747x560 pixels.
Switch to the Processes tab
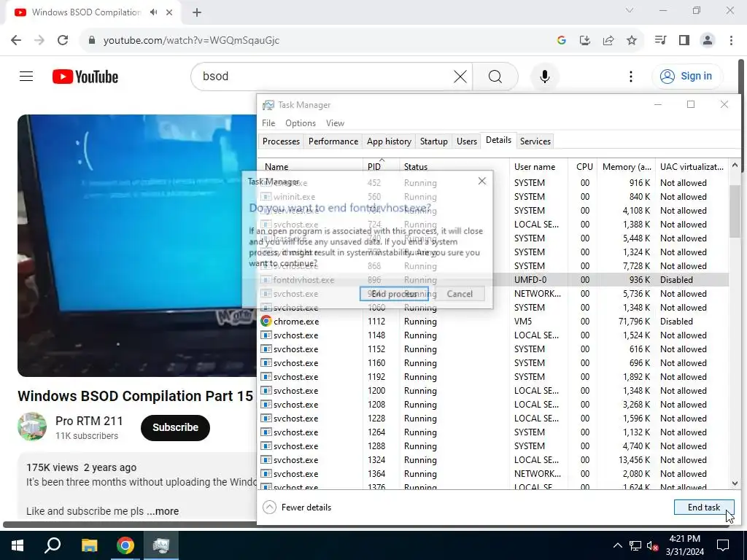281,141
